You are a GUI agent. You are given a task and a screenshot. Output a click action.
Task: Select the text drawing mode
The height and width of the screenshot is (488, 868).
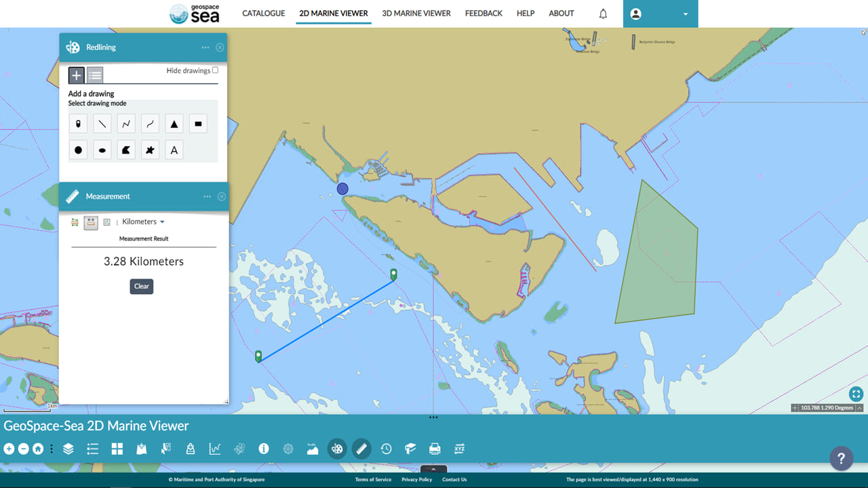coord(174,150)
